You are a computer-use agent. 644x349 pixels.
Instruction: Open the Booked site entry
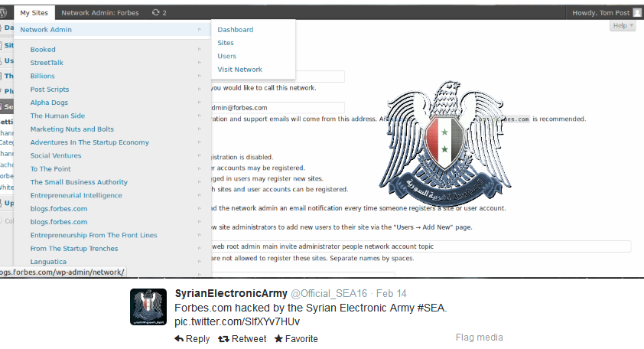pos(43,49)
